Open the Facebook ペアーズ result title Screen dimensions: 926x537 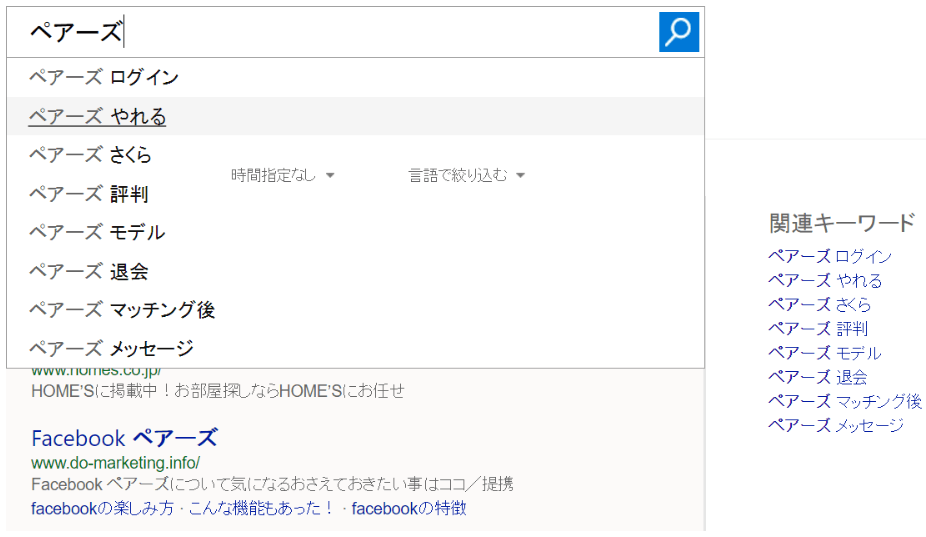[x=124, y=438]
